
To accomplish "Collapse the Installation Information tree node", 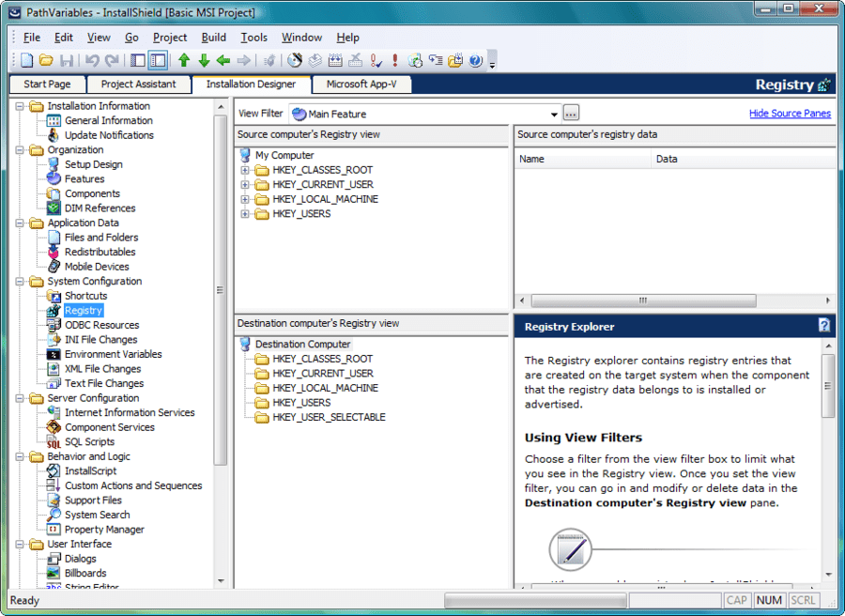I will click(x=20, y=106).
